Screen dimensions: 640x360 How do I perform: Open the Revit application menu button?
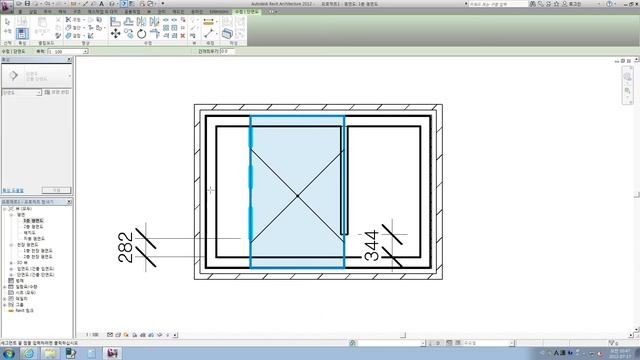(x=6, y=6)
